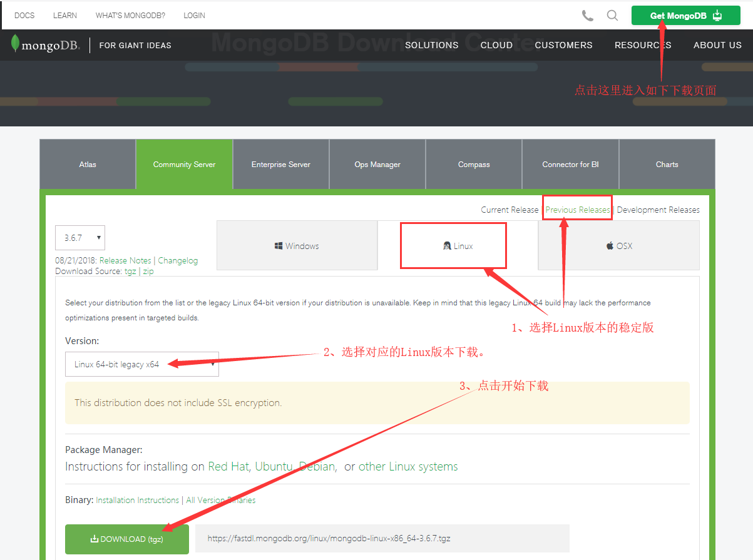
Task: Select the Linux platform tab
Action: [458, 246]
